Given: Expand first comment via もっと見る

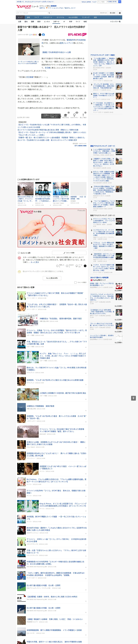Looking at the screenshot, I should (x=35, y=262).
